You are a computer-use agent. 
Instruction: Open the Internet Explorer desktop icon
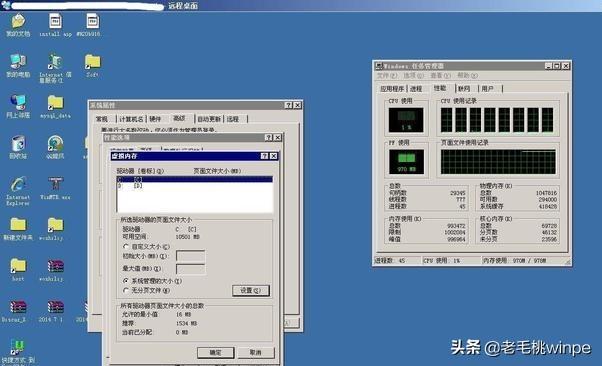coord(18,185)
